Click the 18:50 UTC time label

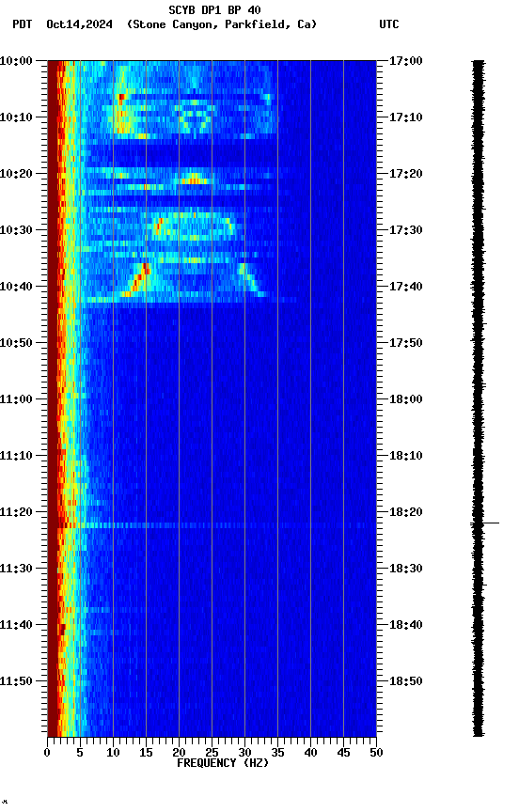406,682
